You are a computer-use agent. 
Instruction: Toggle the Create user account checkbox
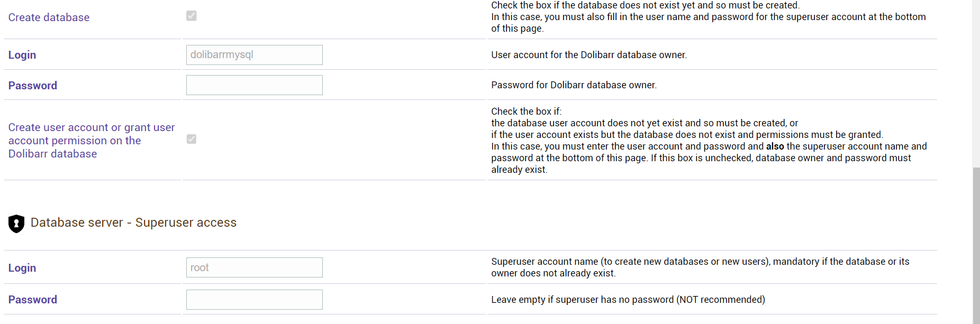(x=192, y=139)
